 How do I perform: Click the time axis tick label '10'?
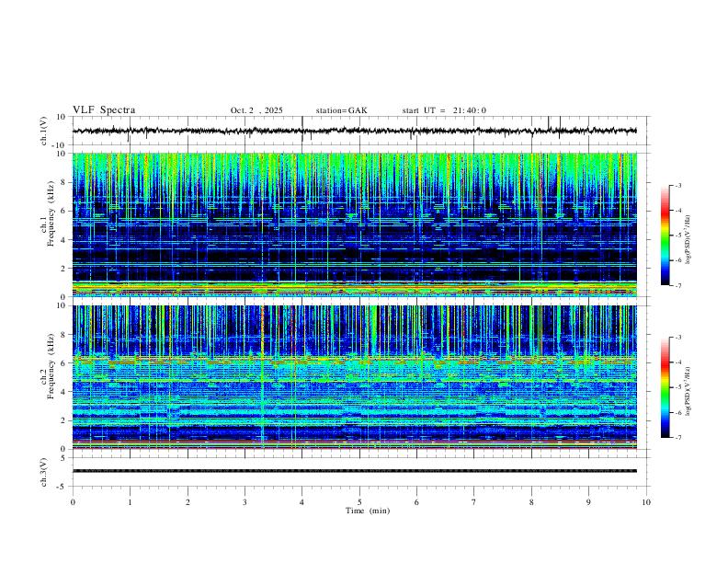[x=646, y=502]
